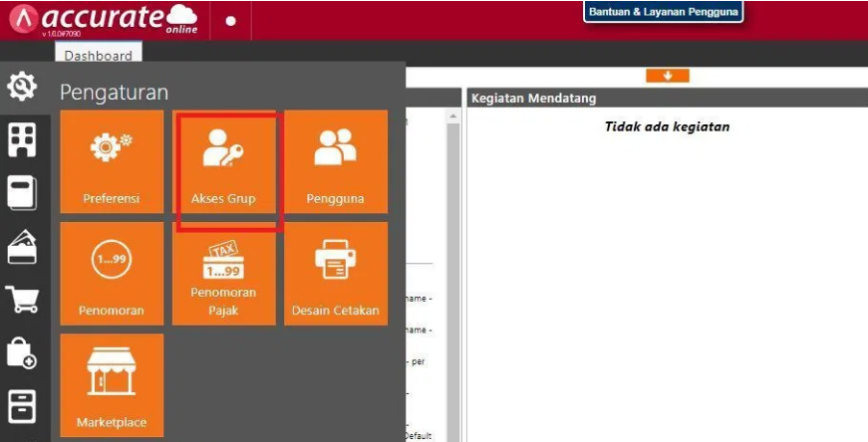Click the scrollbar up arrow beside Kegiatan Mendatang

tap(453, 116)
